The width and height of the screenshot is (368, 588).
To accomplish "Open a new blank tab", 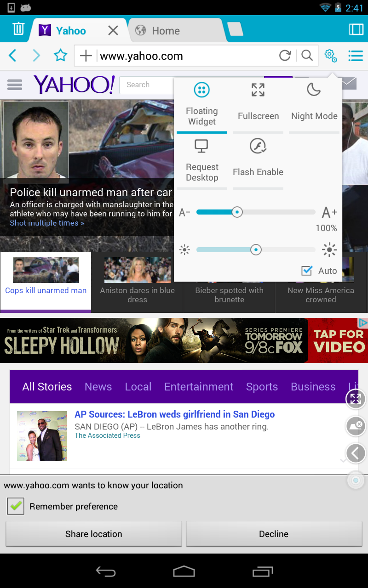I will (x=235, y=29).
